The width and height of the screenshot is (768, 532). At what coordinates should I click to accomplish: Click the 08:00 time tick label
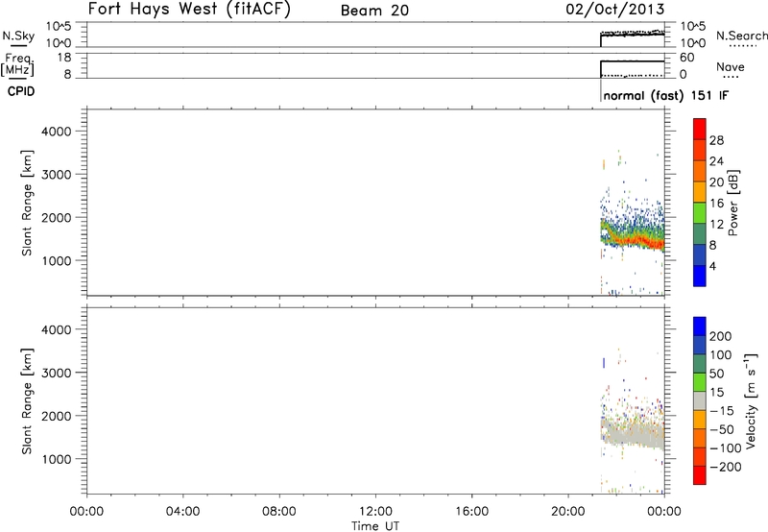279,512
